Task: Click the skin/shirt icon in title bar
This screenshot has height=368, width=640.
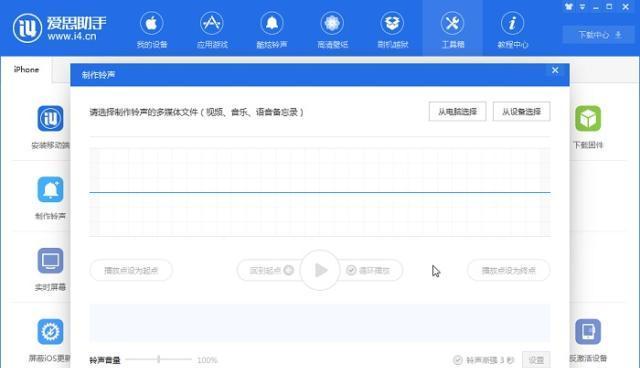Action: (569, 7)
